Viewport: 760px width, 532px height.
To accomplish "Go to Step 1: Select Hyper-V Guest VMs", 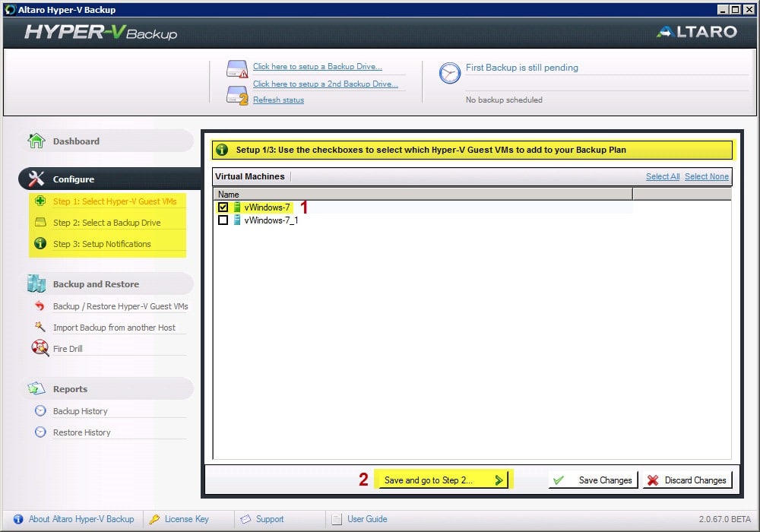I will [x=115, y=201].
